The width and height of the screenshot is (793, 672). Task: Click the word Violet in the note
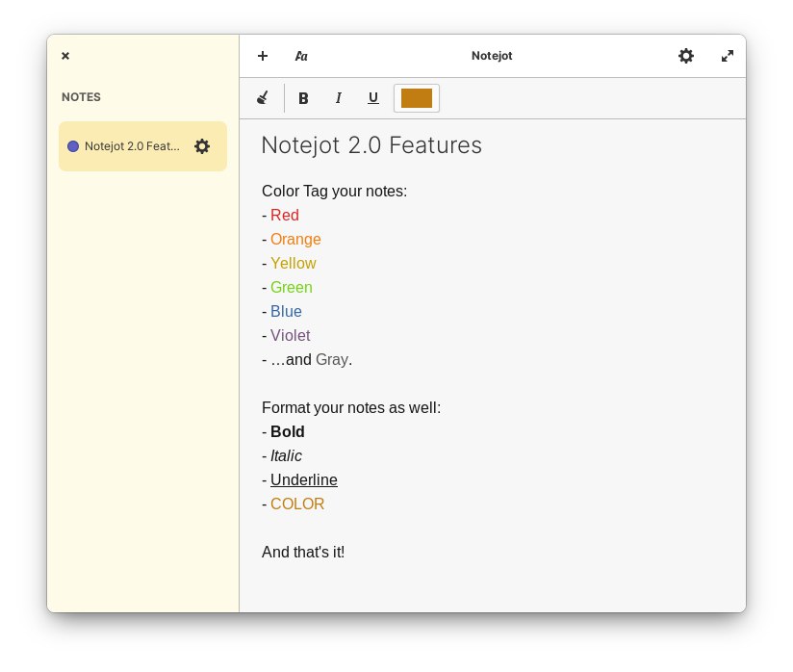pos(291,335)
